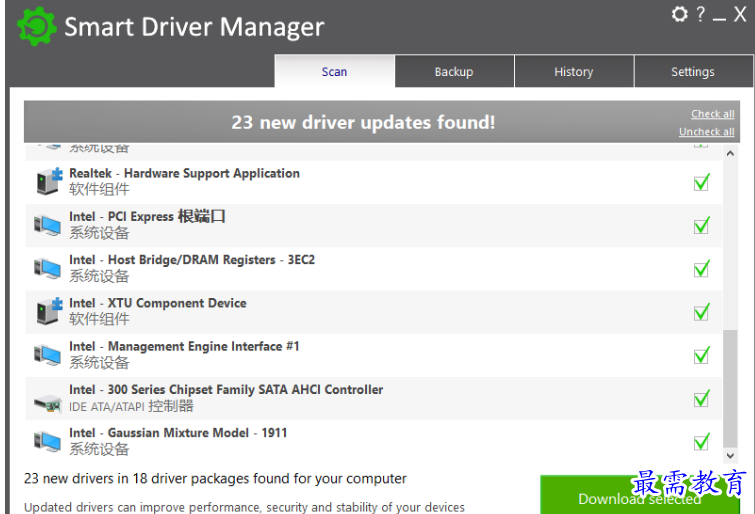Click the driver list scrollbar thumb
Image resolution: width=755 pixels, height=514 pixels.
click(x=730, y=388)
